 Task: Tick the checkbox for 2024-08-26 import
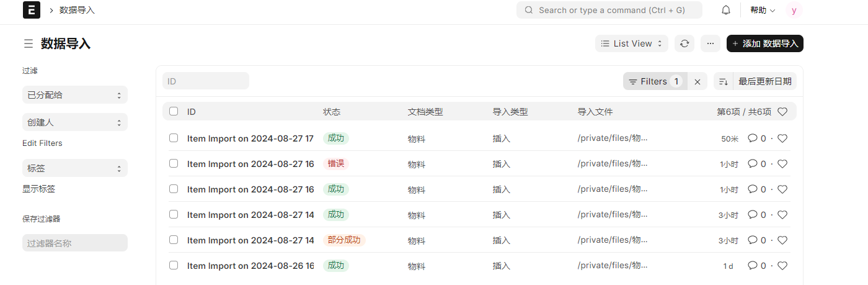[174, 265]
